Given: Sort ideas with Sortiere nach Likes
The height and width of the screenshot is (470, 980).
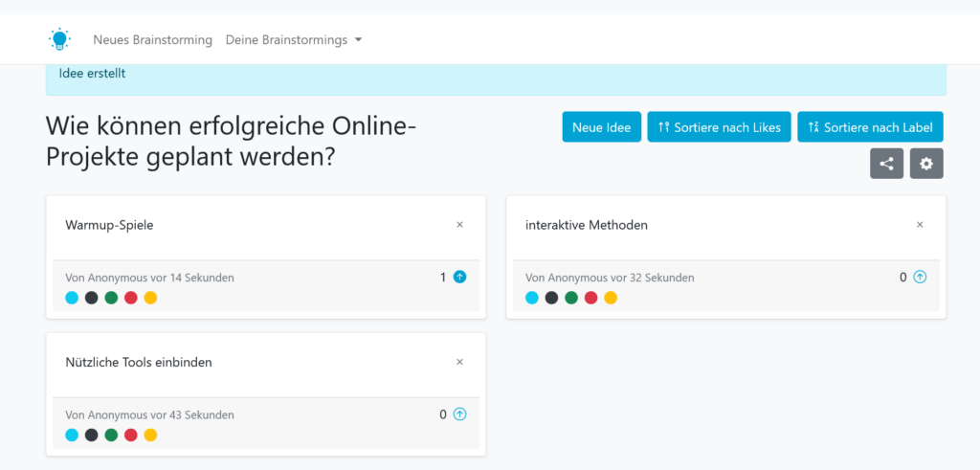Looking at the screenshot, I should pos(719,127).
